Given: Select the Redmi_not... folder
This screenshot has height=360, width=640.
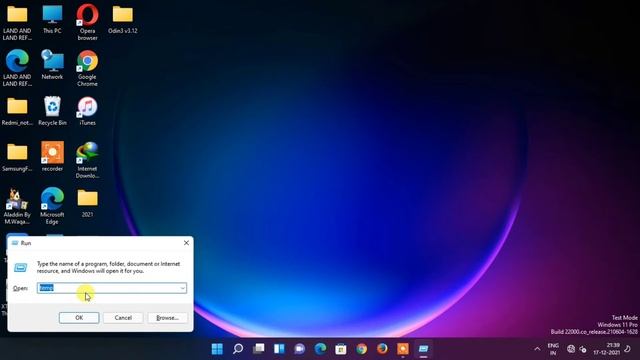Looking at the screenshot, I should (17, 111).
